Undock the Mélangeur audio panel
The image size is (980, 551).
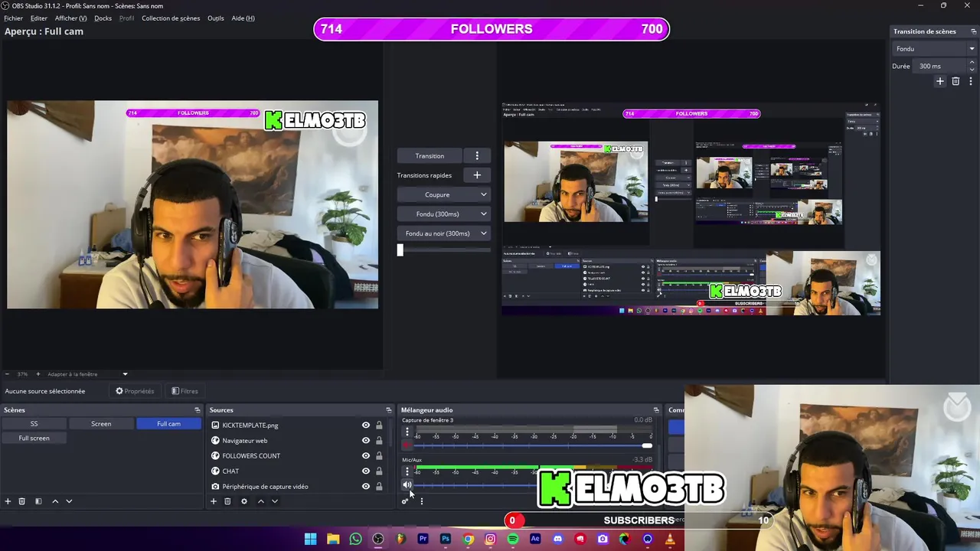pos(655,410)
